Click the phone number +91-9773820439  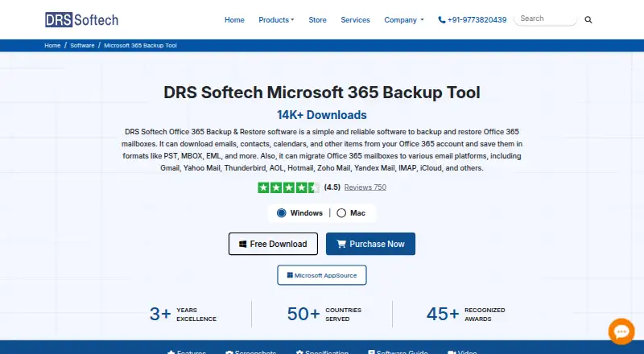pos(473,20)
